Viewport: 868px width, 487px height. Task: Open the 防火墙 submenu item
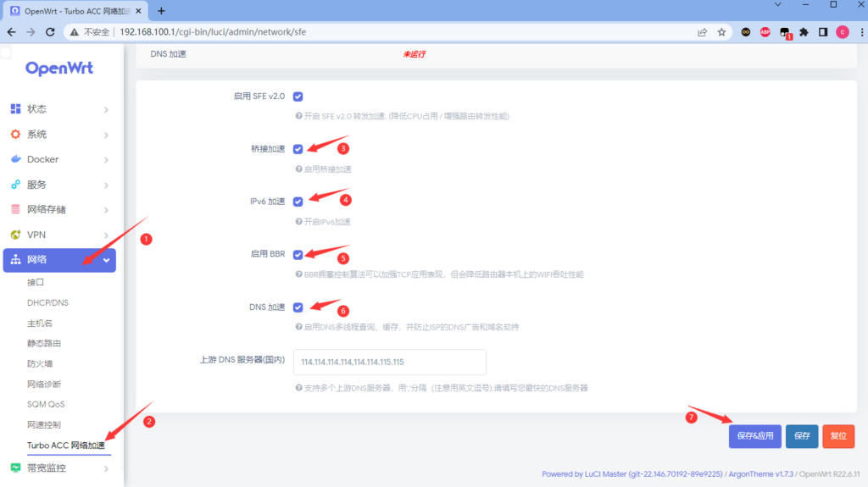[40, 363]
